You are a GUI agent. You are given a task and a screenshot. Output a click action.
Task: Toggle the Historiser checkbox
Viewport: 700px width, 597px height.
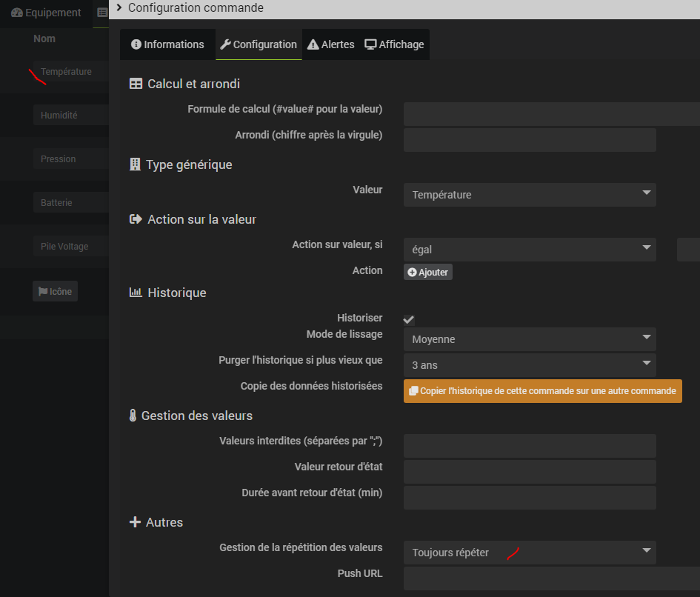(408, 319)
